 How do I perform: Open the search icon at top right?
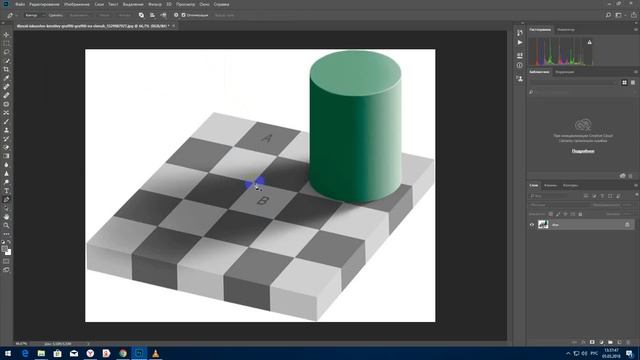click(608, 15)
